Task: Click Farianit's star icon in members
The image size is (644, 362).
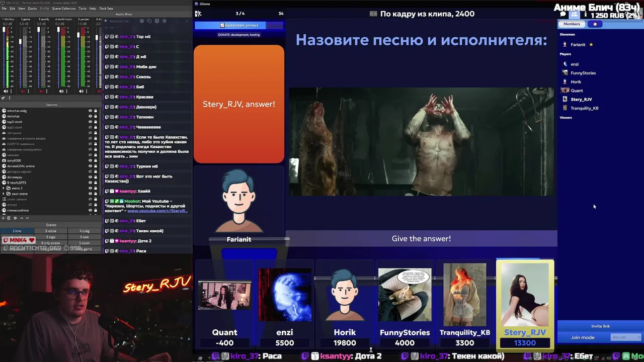Action: coord(591,45)
